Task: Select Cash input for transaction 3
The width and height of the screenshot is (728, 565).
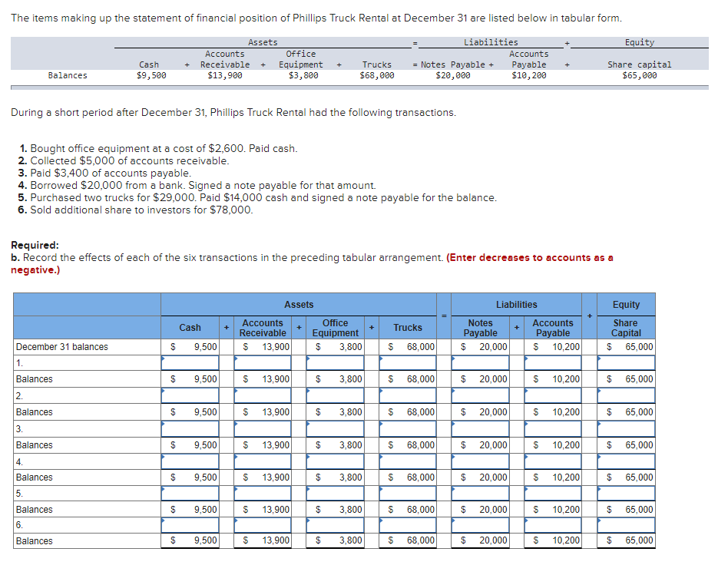Action: point(190,428)
